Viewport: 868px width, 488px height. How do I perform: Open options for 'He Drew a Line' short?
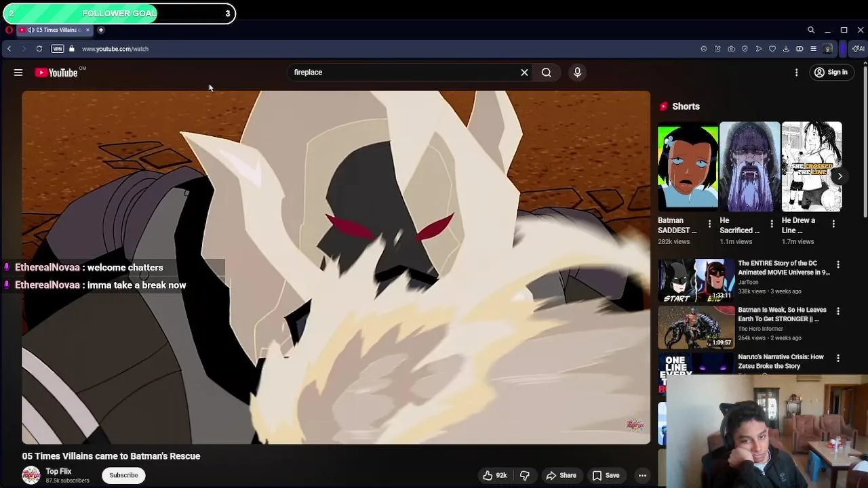tap(833, 224)
